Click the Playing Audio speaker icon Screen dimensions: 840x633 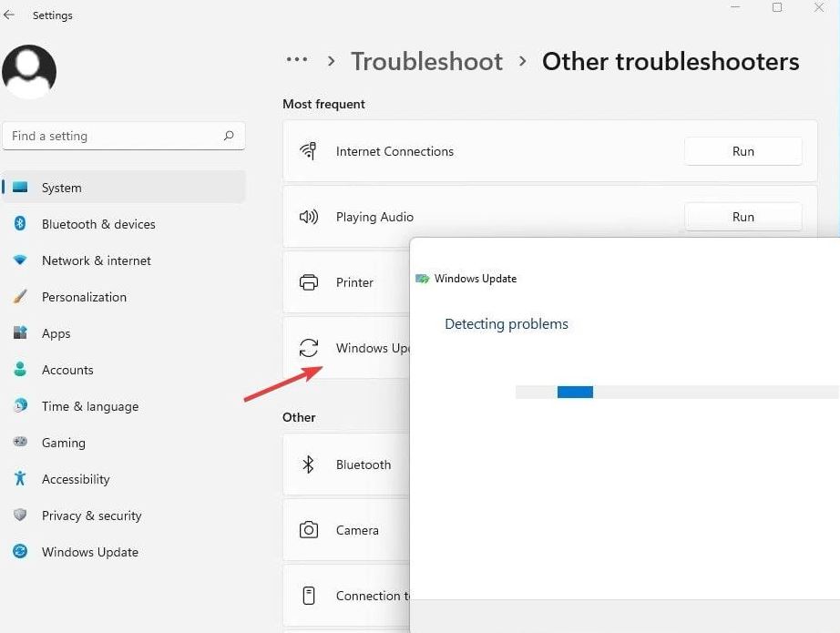tap(308, 217)
